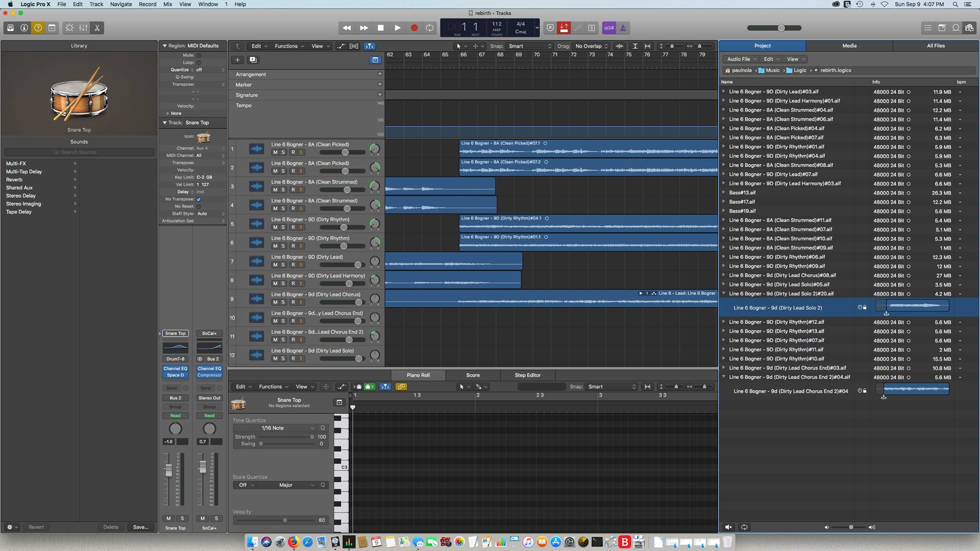
Task: Click the Forward transport button
Action: (364, 28)
